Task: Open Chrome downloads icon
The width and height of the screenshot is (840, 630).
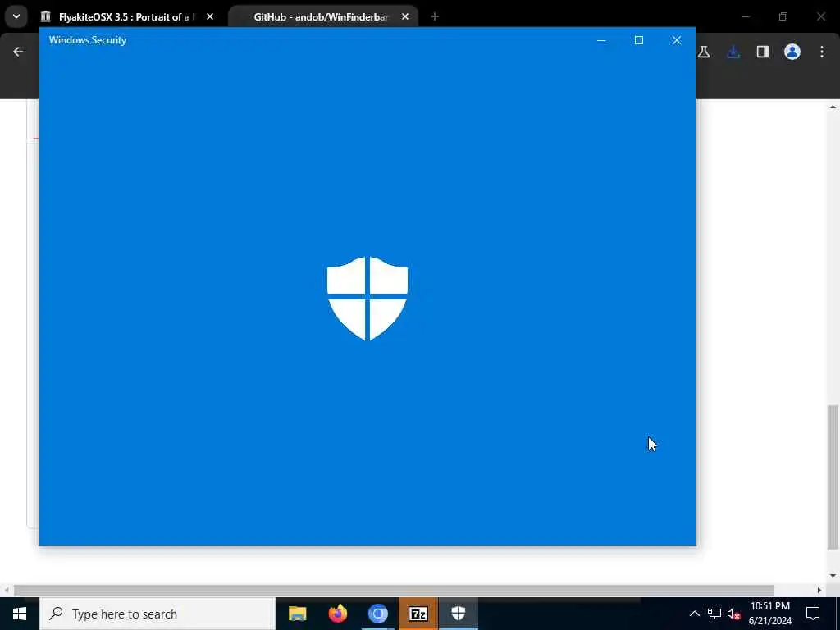Action: coord(733,52)
